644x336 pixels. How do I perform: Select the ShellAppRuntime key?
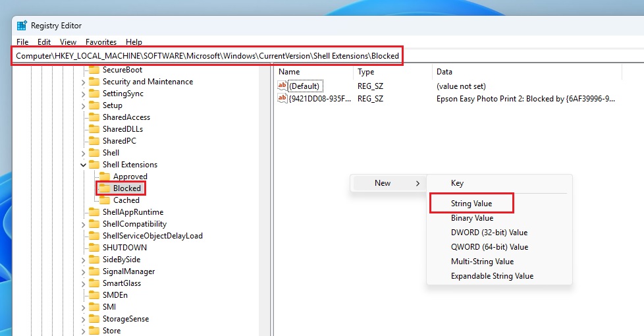tap(133, 212)
